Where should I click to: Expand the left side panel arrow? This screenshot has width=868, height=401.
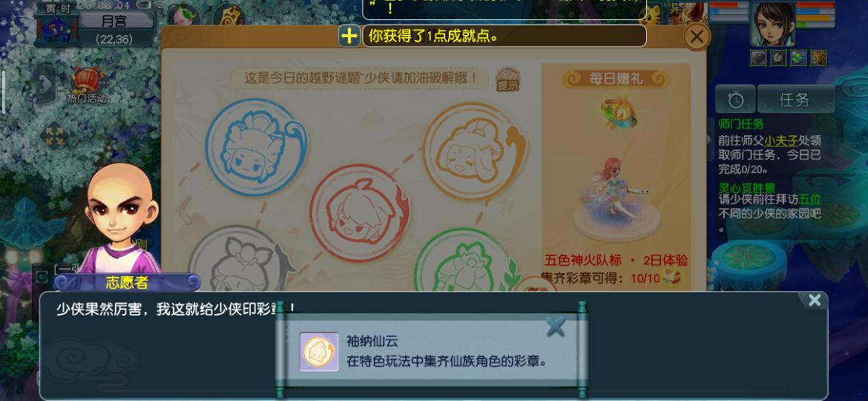[46, 84]
